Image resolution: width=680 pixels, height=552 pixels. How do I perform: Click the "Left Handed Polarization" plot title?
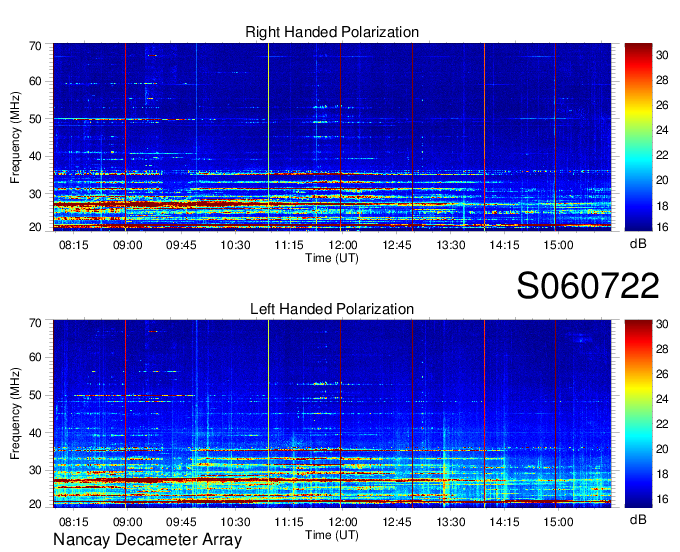click(332, 309)
